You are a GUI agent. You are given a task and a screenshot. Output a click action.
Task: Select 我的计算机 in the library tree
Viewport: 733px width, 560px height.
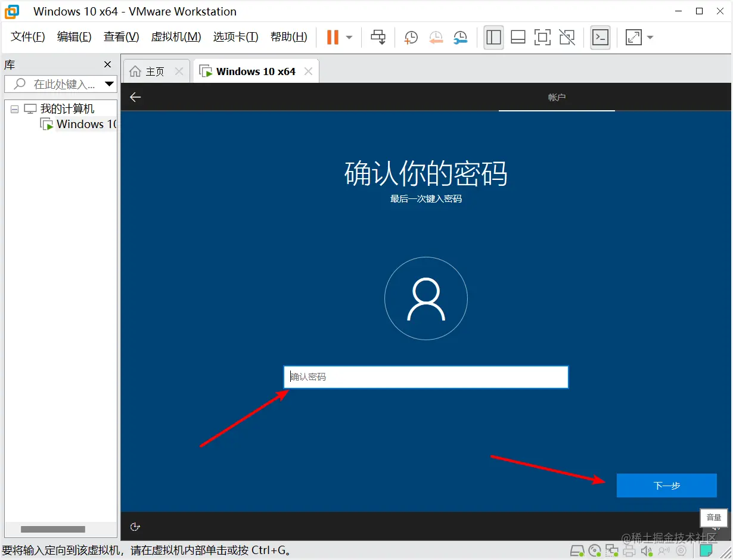67,109
